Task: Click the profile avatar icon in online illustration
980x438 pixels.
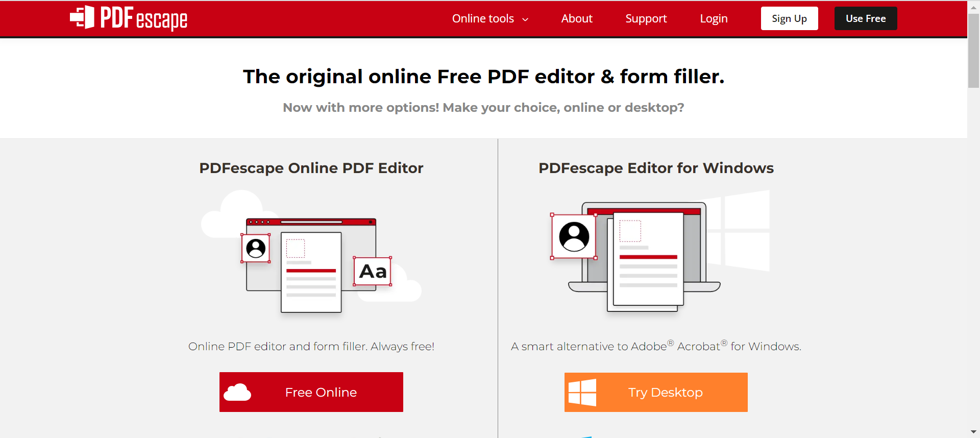Action: [256, 249]
